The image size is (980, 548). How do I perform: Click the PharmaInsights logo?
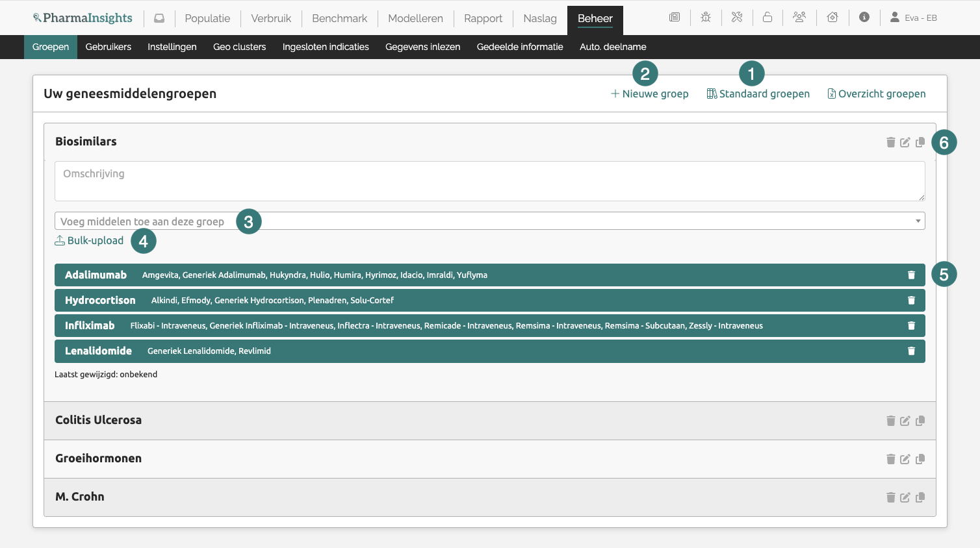click(x=83, y=18)
